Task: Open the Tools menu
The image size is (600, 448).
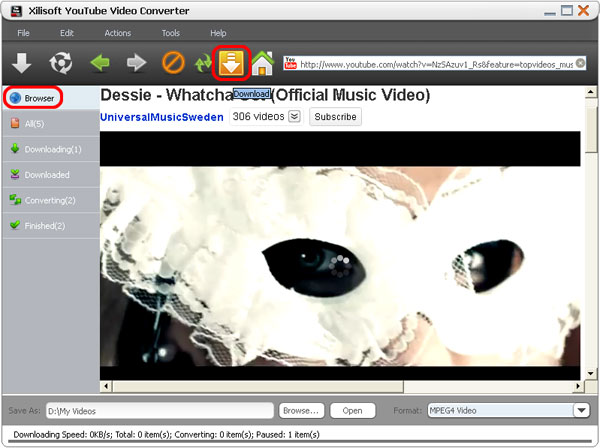Action: point(171,33)
